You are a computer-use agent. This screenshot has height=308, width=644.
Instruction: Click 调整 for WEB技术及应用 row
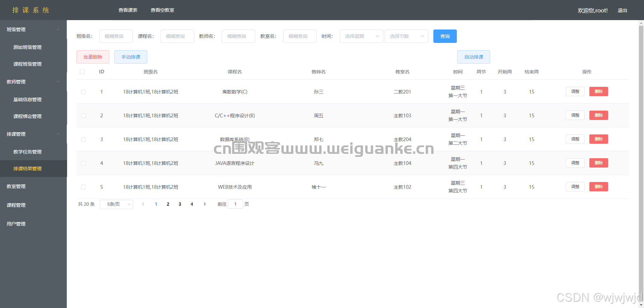click(575, 187)
